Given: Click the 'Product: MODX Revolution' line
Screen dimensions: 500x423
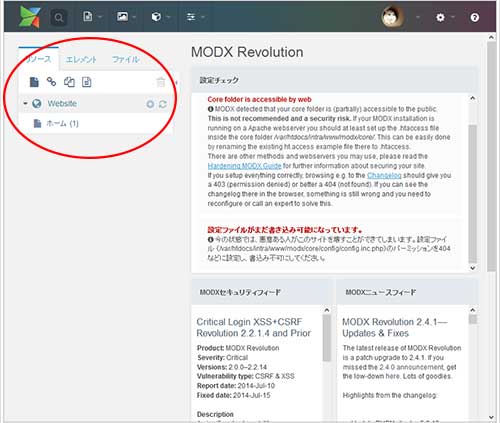Looking at the screenshot, I should click(x=238, y=348).
